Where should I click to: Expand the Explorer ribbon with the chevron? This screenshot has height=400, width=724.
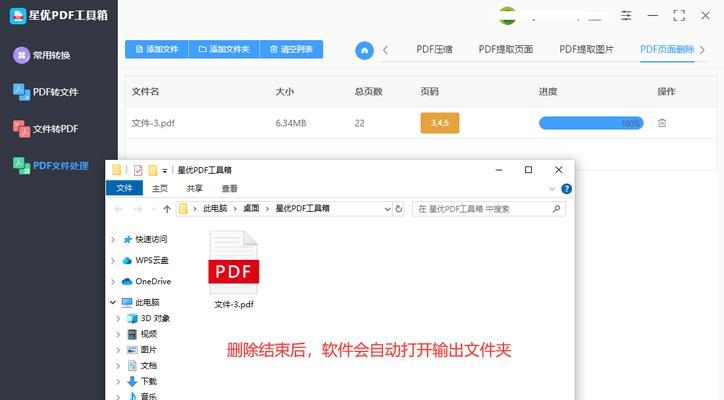[x=552, y=189]
